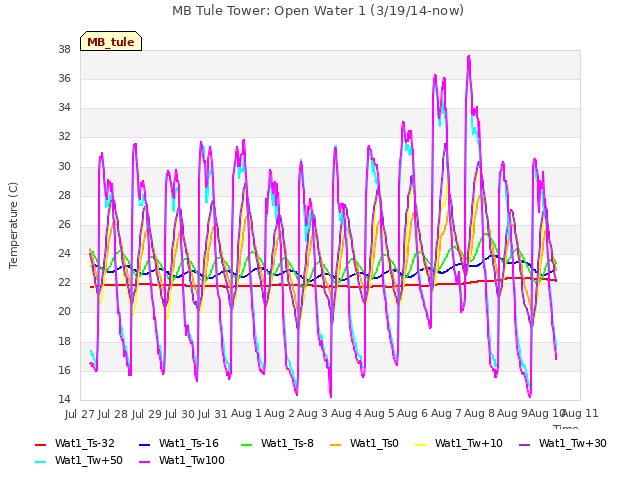
Task: Click the y-axis tick label 34
Action: point(64,108)
